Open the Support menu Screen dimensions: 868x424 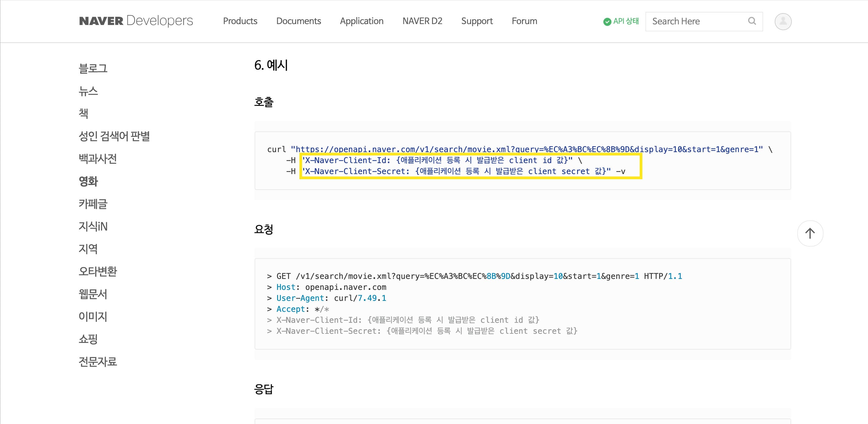477,21
